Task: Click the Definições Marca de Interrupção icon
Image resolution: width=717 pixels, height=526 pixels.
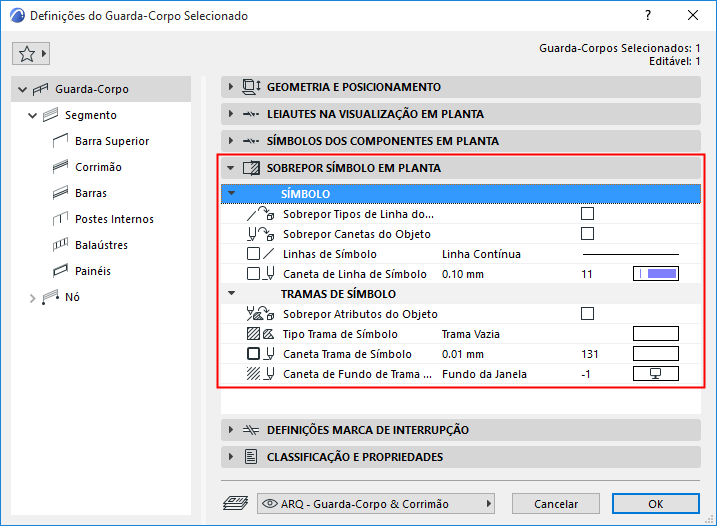Action: (x=251, y=430)
